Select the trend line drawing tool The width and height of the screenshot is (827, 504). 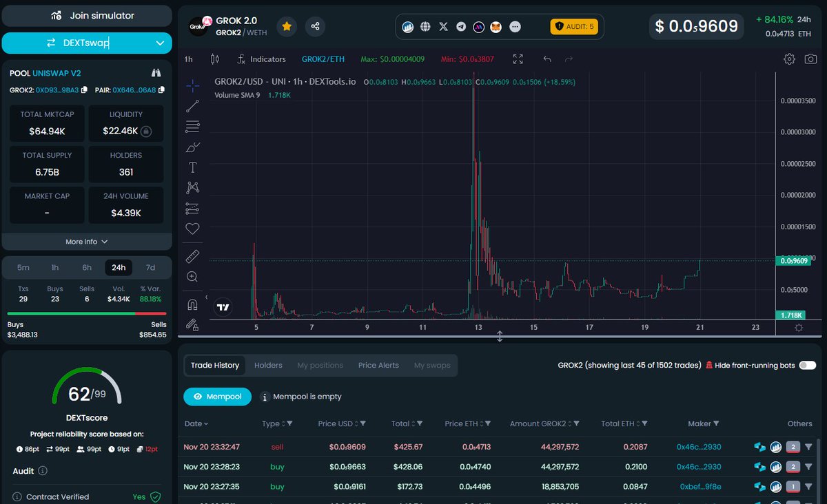[x=192, y=106]
